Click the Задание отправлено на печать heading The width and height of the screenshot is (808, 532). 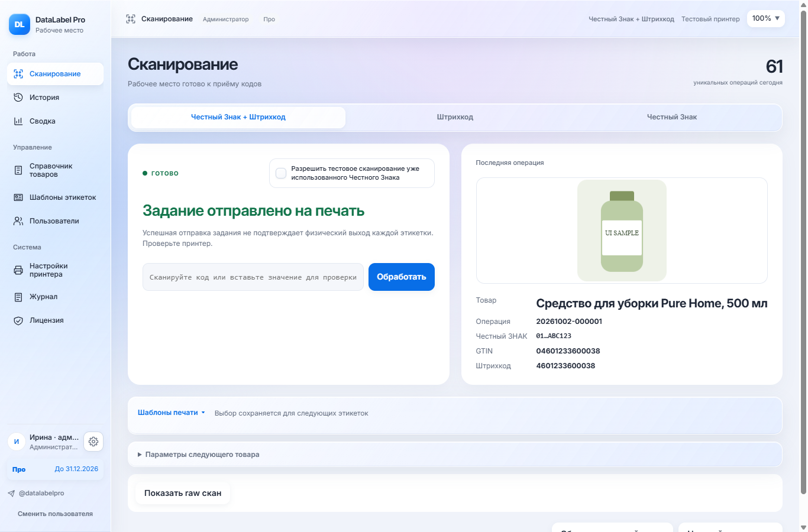tap(253, 211)
